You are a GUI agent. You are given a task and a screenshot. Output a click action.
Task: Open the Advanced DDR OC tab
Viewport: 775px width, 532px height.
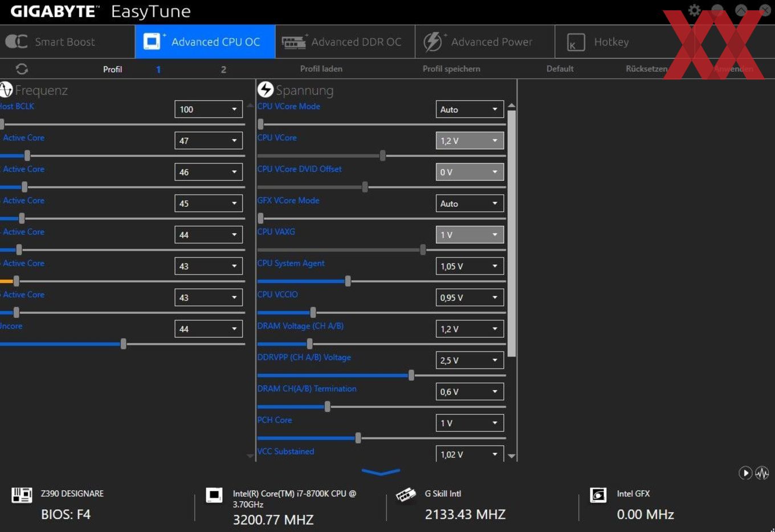[x=345, y=42]
